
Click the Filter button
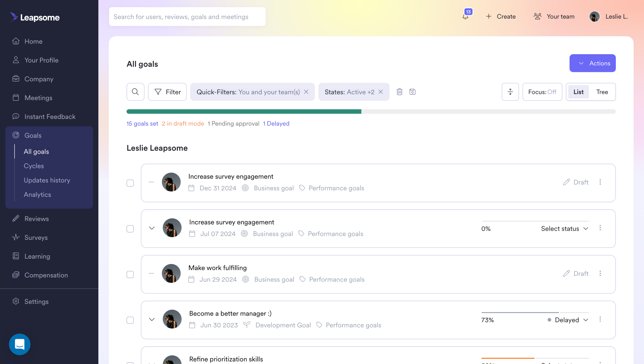[167, 92]
